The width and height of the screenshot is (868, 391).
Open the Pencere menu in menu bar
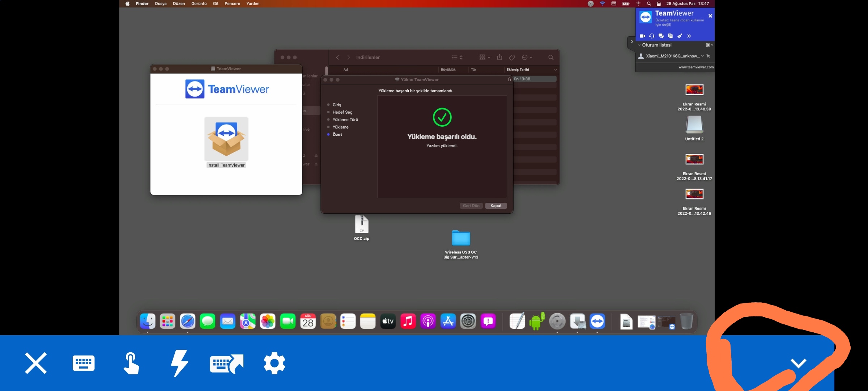[x=232, y=4]
